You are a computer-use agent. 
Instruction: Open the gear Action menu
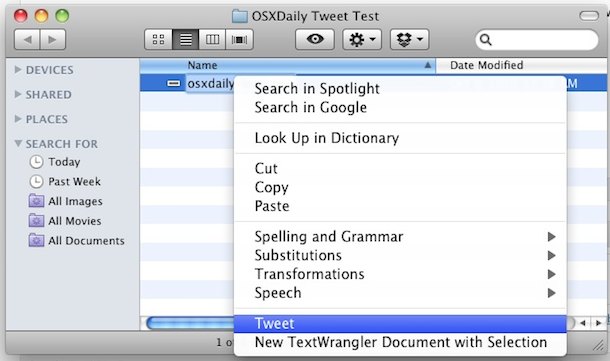point(362,39)
